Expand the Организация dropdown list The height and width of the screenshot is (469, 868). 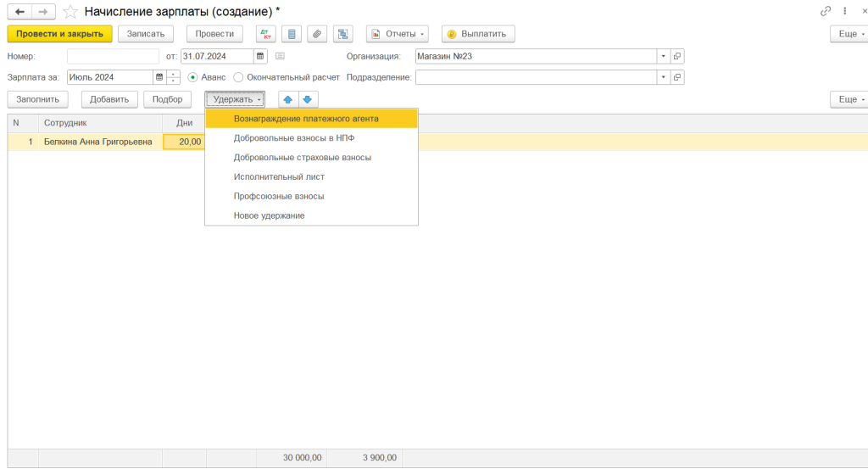(x=662, y=57)
